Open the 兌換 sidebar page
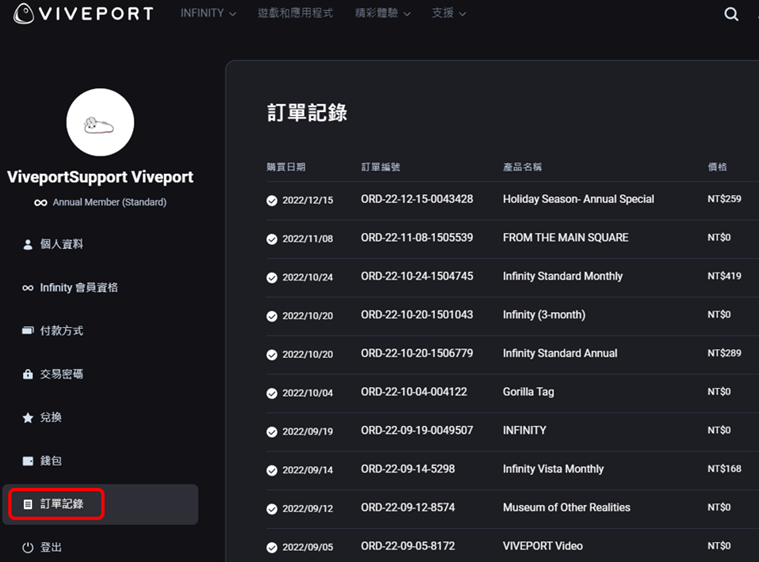This screenshot has width=759, height=562. 51,417
